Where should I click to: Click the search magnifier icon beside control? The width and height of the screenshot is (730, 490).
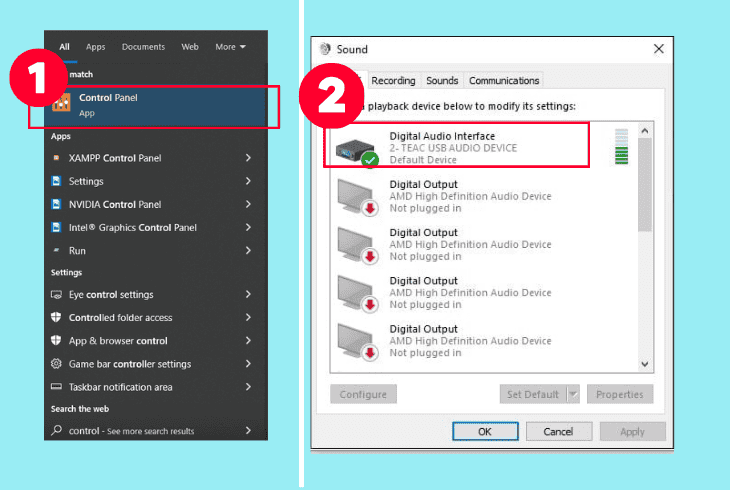click(56, 430)
